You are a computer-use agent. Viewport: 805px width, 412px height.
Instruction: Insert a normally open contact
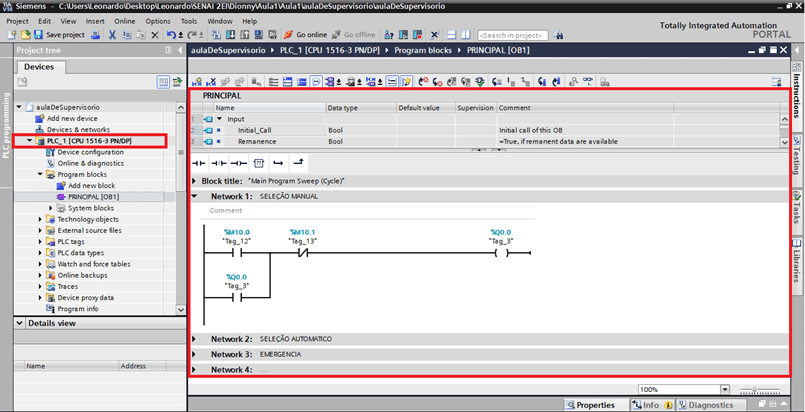[199, 163]
